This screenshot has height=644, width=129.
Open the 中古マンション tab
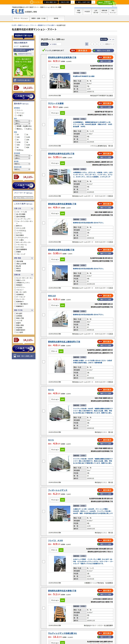[113, 11]
